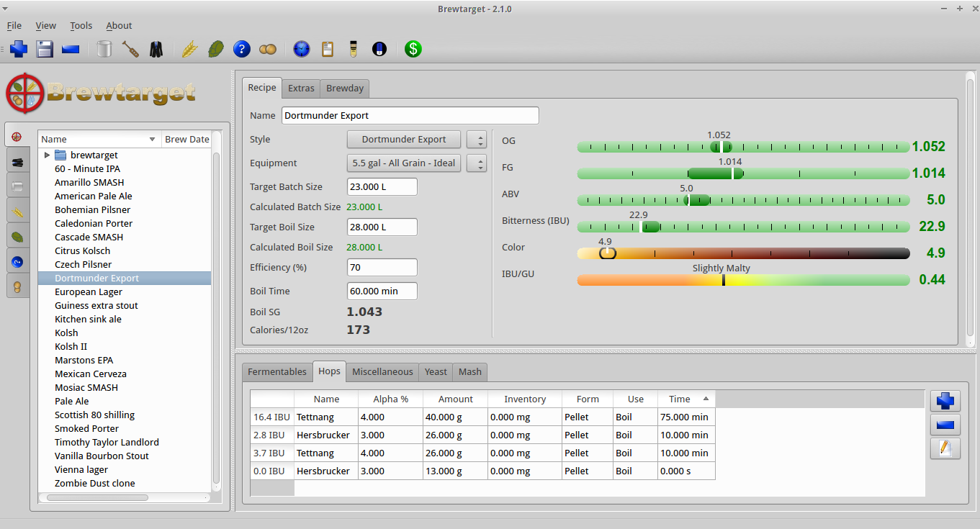Switch to the Extras tab

point(301,88)
